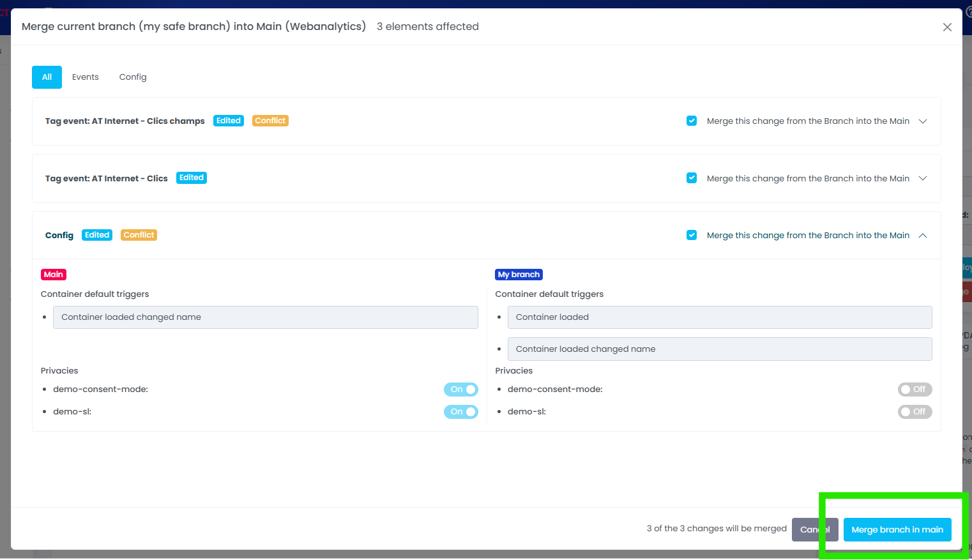Uncheck merge checkbox for Config change
The width and height of the screenshot is (972, 560).
(x=692, y=235)
